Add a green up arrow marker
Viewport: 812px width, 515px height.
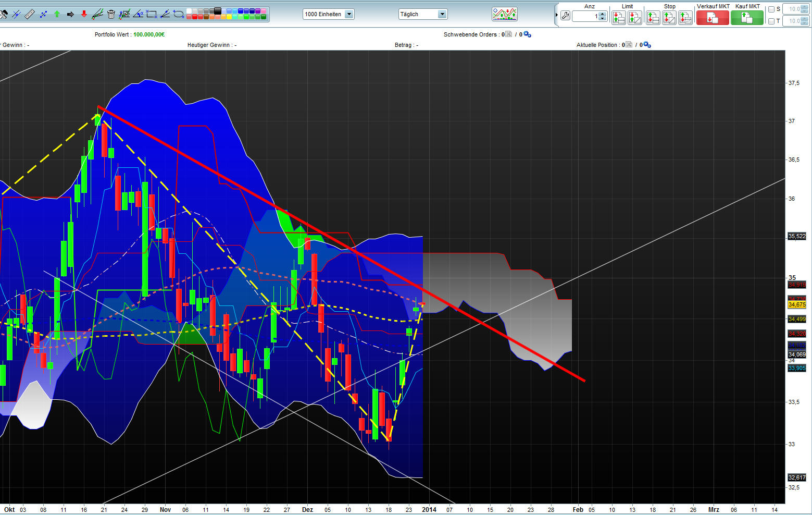57,14
